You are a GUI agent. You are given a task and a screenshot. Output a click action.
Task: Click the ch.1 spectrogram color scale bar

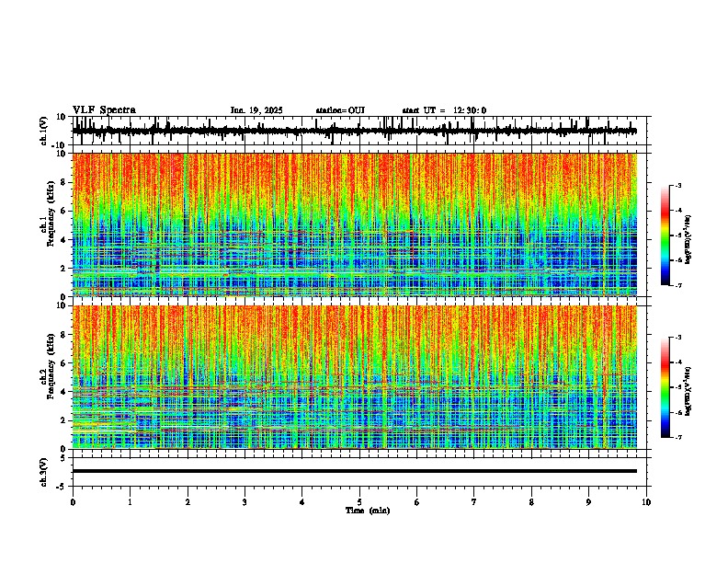coord(665,236)
